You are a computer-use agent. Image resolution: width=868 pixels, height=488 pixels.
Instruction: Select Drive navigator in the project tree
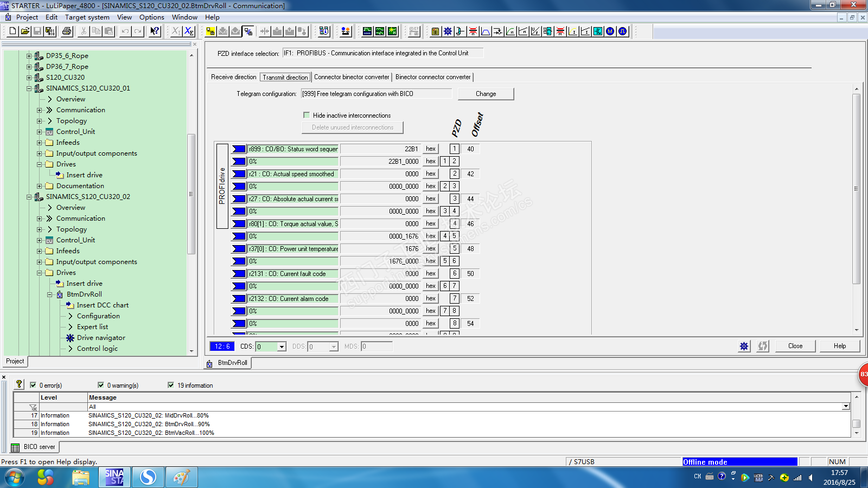click(x=101, y=338)
